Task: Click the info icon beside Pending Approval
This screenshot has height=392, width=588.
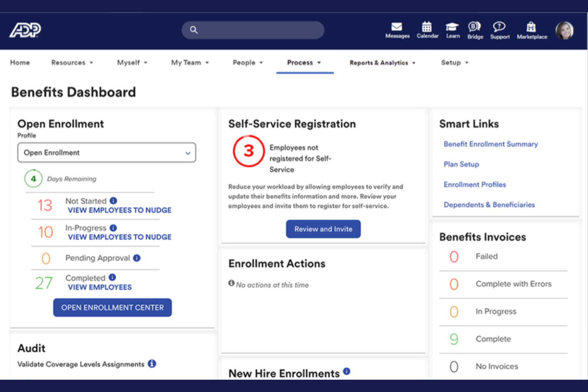Action: (137, 258)
